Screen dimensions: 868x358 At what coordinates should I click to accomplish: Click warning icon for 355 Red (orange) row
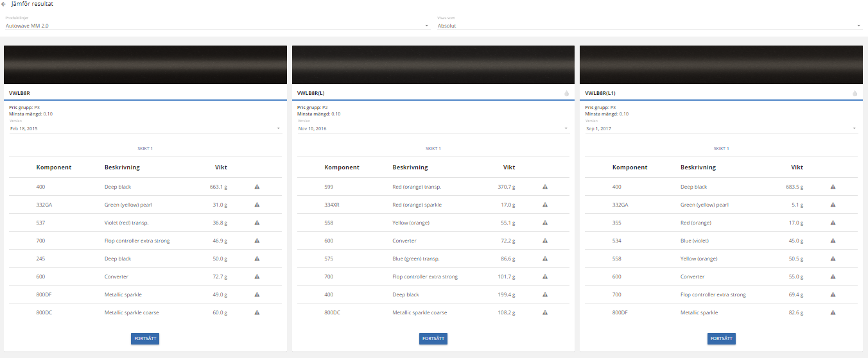833,223
